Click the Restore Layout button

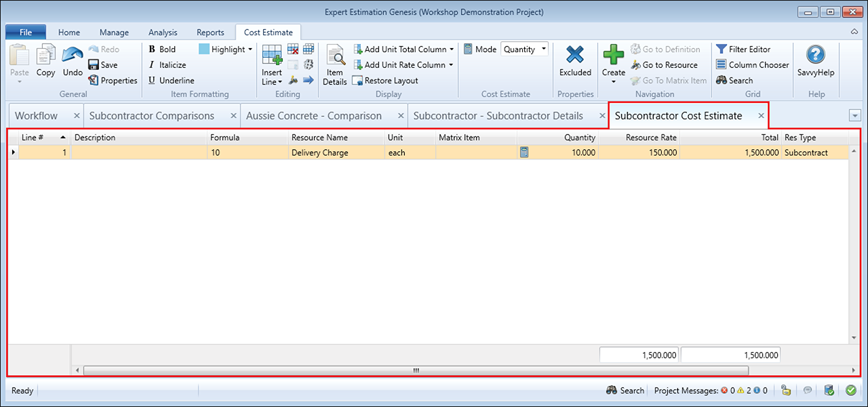(x=386, y=81)
